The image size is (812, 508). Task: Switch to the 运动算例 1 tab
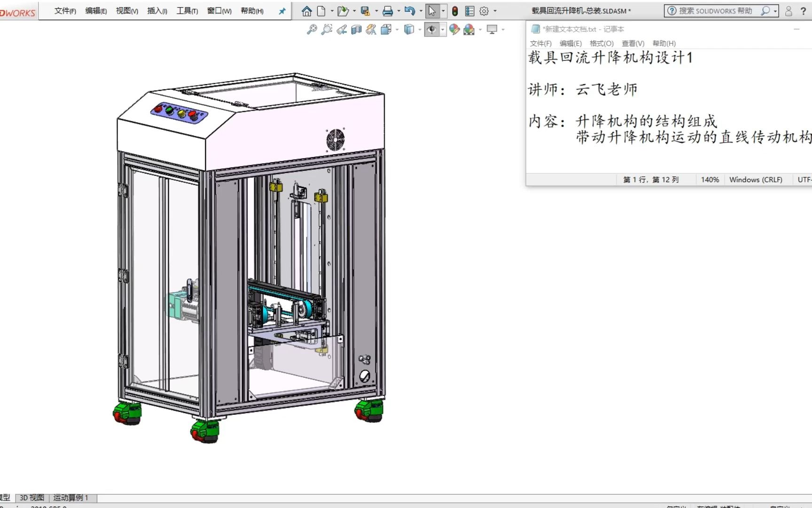tap(70, 498)
